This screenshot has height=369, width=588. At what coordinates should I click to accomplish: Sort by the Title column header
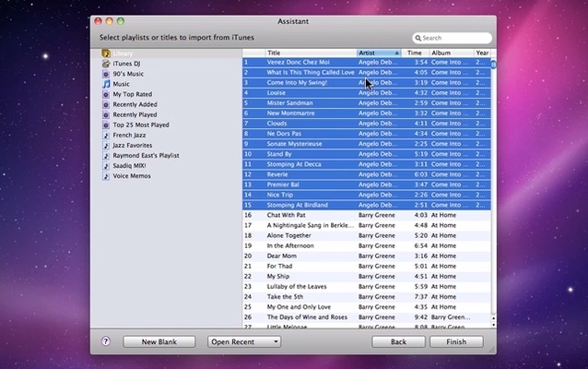[x=311, y=53]
